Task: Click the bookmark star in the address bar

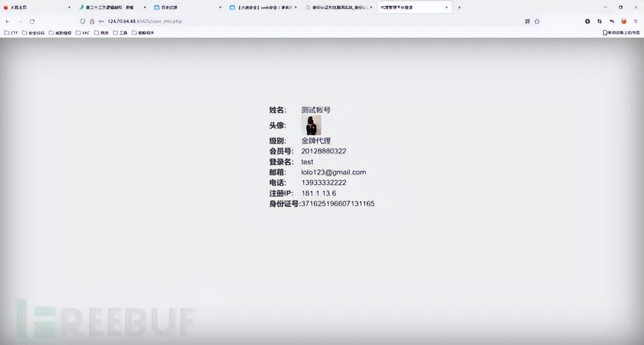Action: 536,21
